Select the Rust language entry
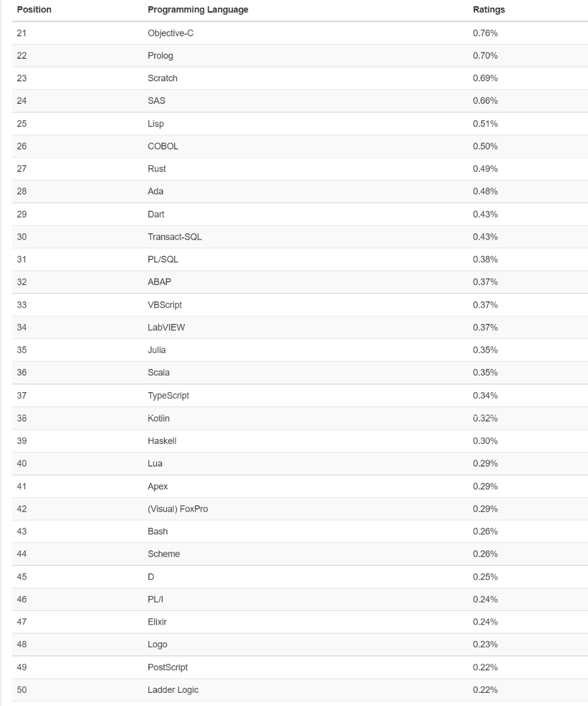 coord(157,169)
